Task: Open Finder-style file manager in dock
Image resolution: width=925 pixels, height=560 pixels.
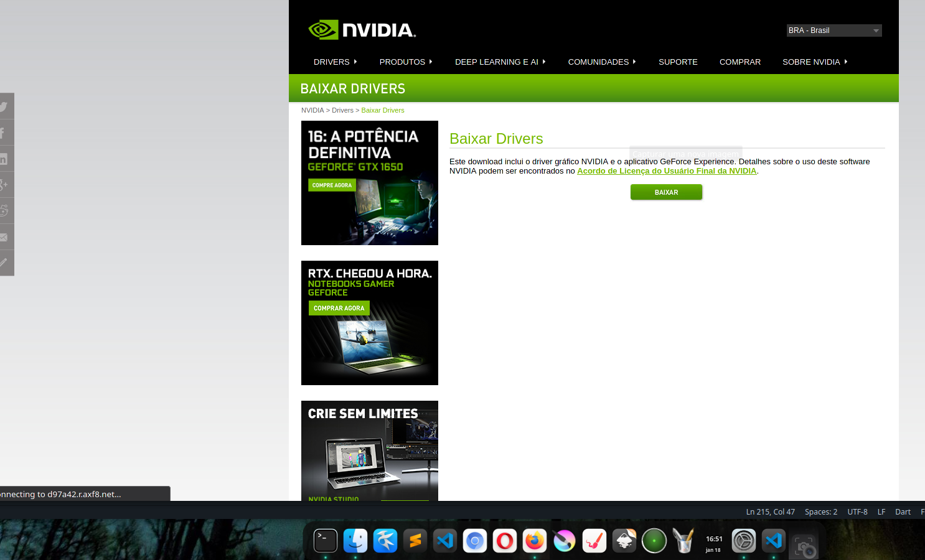Action: tap(355, 541)
